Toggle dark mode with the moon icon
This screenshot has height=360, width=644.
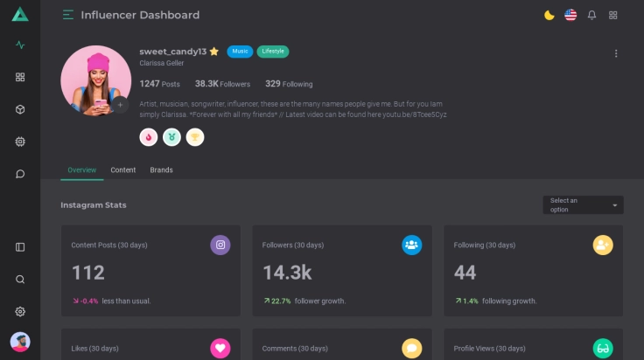click(549, 15)
